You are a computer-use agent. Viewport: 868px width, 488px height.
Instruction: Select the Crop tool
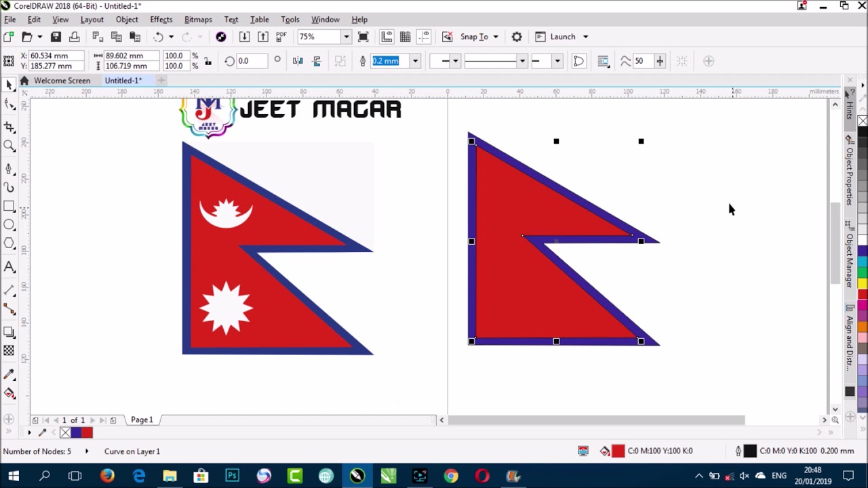[9, 127]
